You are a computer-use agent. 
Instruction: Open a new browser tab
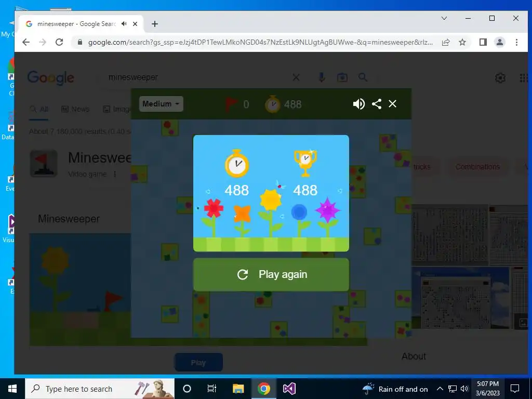tap(155, 24)
